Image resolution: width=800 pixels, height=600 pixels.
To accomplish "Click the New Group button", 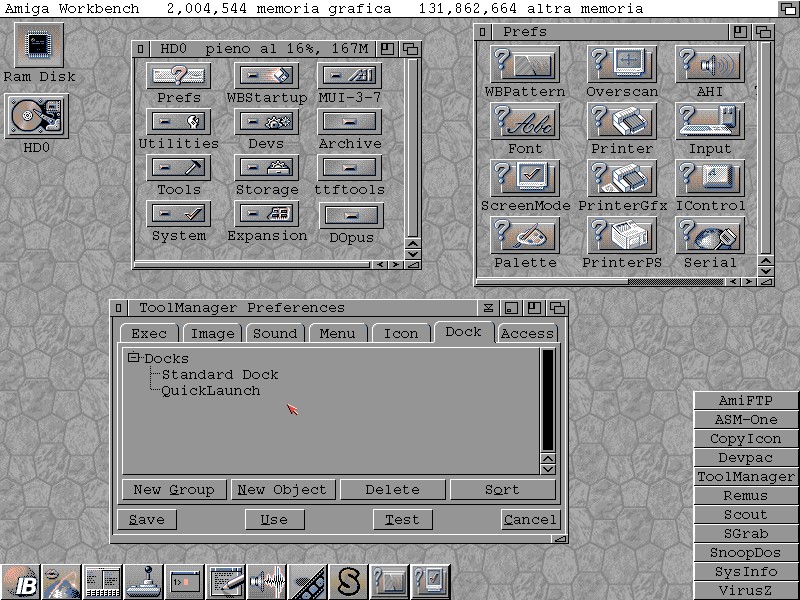I will point(174,489).
